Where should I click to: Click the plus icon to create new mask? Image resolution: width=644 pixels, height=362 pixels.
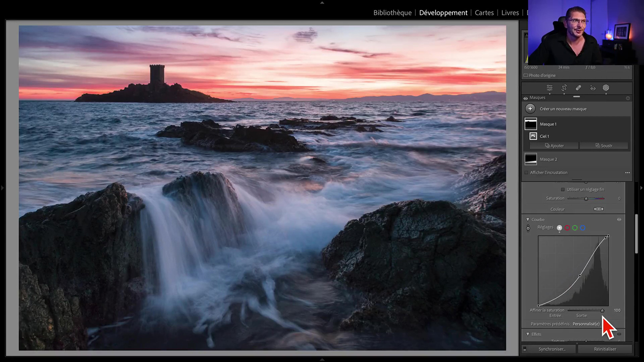click(x=530, y=109)
